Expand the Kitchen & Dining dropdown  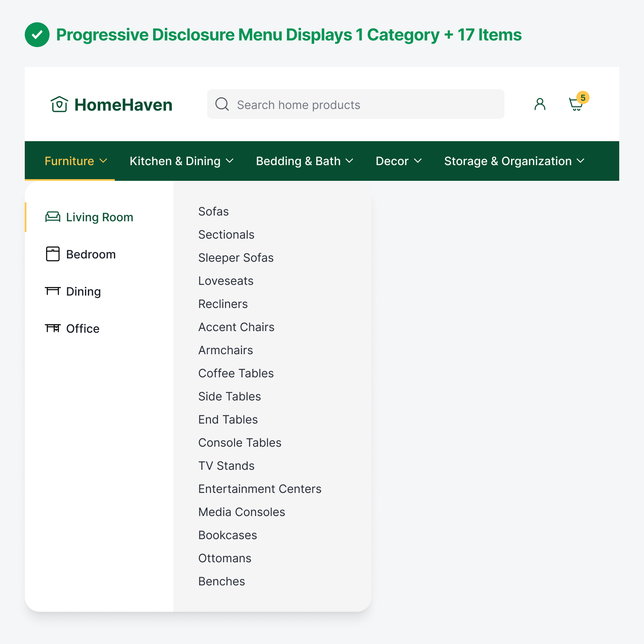click(182, 161)
